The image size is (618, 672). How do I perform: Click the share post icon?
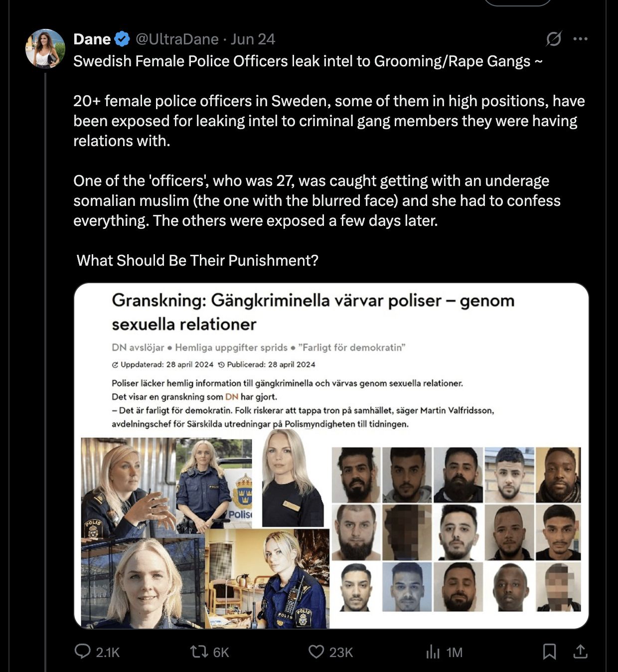[581, 651]
